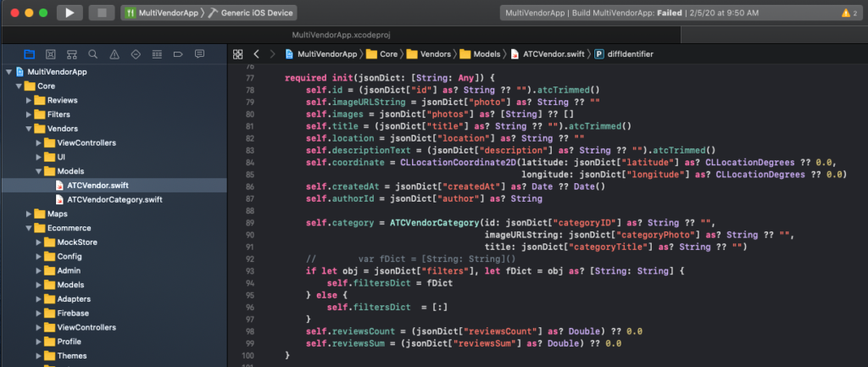Screen dimensions: 868x367
Task: Open the find navigator magnifier icon
Action: tap(93, 53)
